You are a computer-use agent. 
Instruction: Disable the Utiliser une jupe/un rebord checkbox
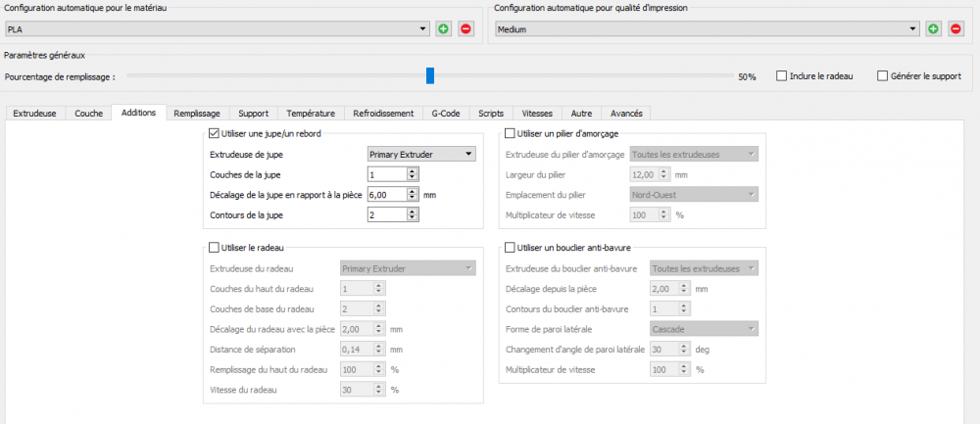point(216,133)
